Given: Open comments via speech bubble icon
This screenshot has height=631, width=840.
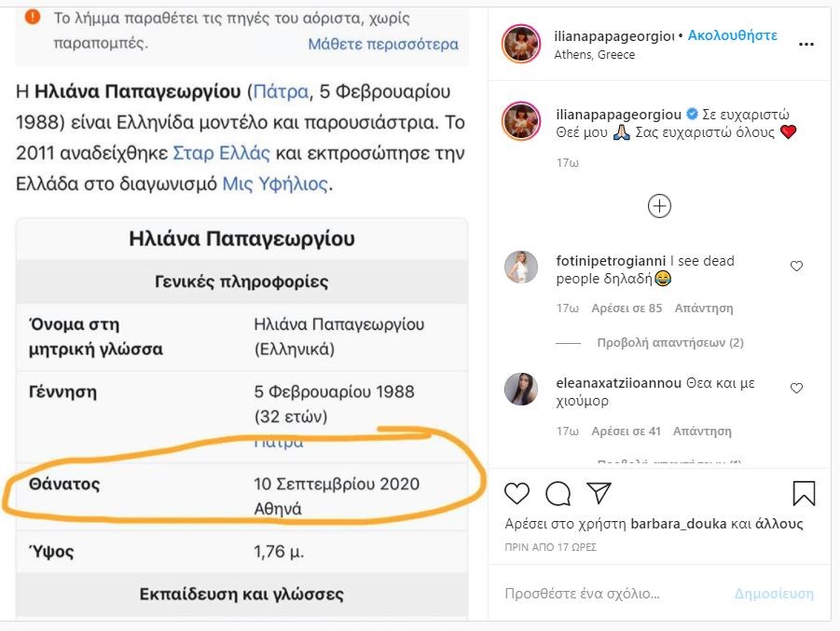Looking at the screenshot, I should (558, 493).
